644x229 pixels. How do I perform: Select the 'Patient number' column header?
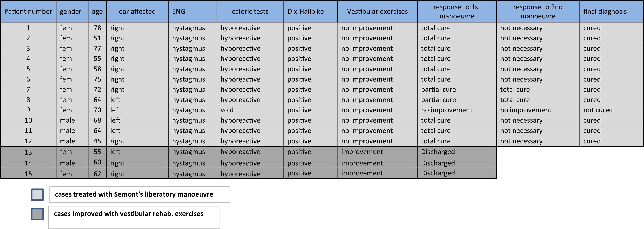point(28,11)
